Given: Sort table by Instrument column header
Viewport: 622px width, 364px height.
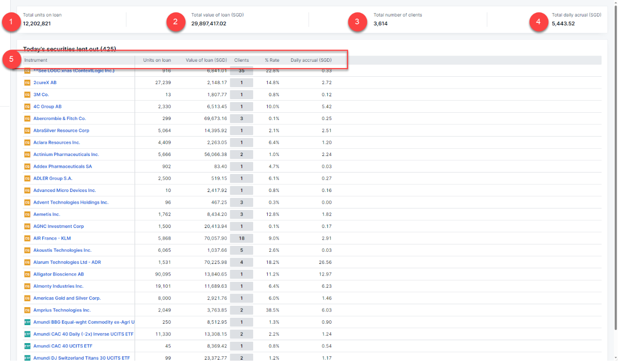Looking at the screenshot, I should pos(36,60).
